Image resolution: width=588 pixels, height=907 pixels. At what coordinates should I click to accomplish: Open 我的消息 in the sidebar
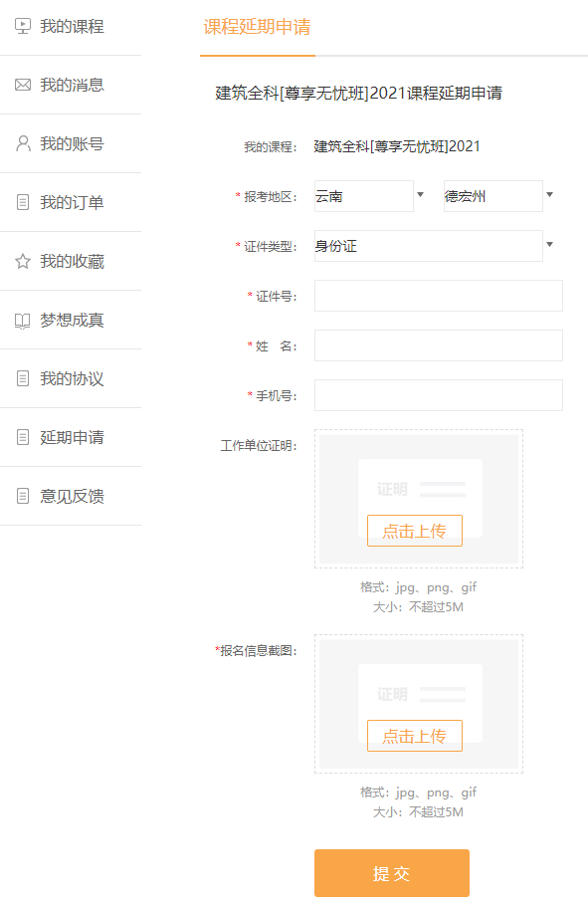click(x=71, y=85)
